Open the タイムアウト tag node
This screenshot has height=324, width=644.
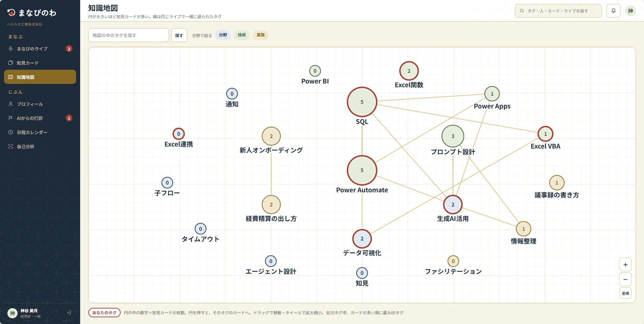coord(200,229)
